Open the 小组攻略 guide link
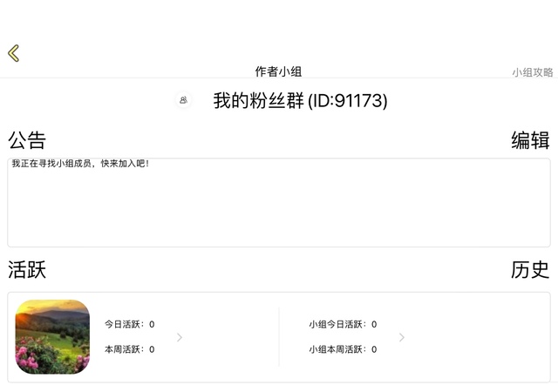This screenshot has width=558, height=392. (x=532, y=72)
